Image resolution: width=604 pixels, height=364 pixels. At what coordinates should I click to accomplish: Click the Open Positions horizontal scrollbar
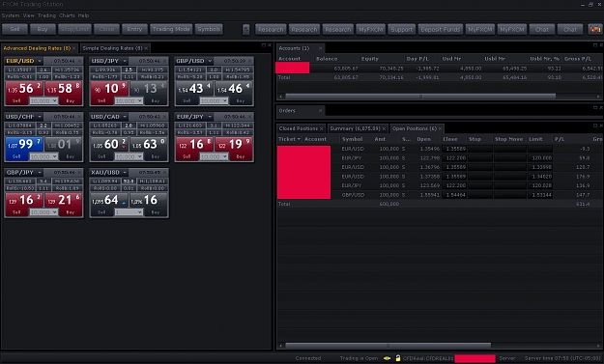(388, 346)
